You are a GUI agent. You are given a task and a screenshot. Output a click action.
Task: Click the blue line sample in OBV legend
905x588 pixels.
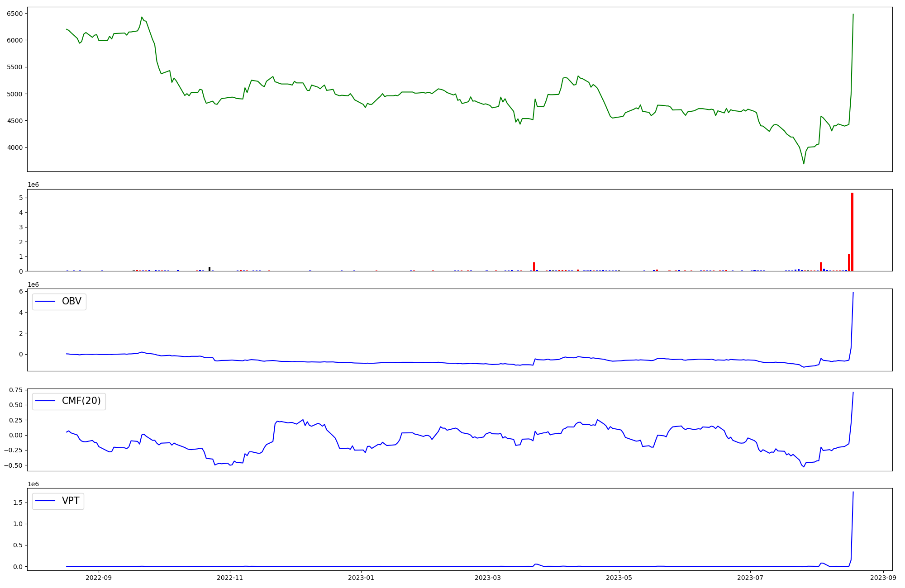point(45,302)
